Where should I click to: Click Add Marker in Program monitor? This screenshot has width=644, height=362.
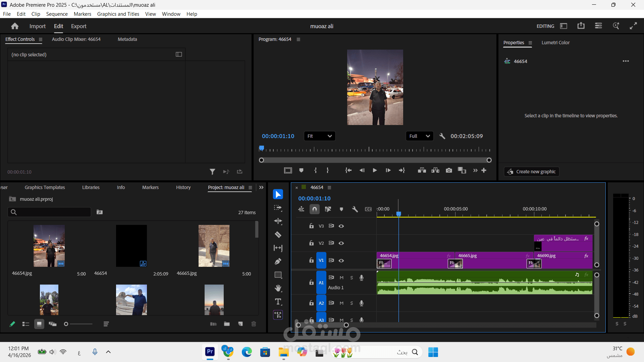pyautogui.click(x=301, y=170)
